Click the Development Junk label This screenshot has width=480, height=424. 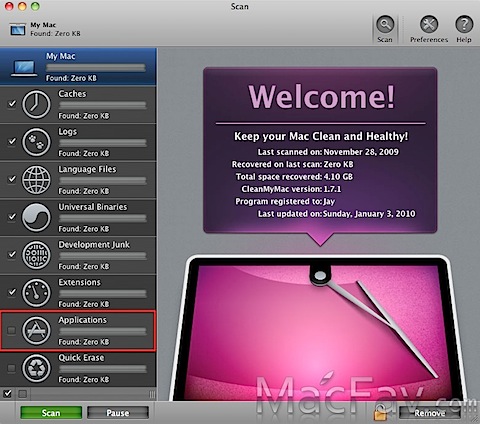pyautogui.click(x=94, y=245)
